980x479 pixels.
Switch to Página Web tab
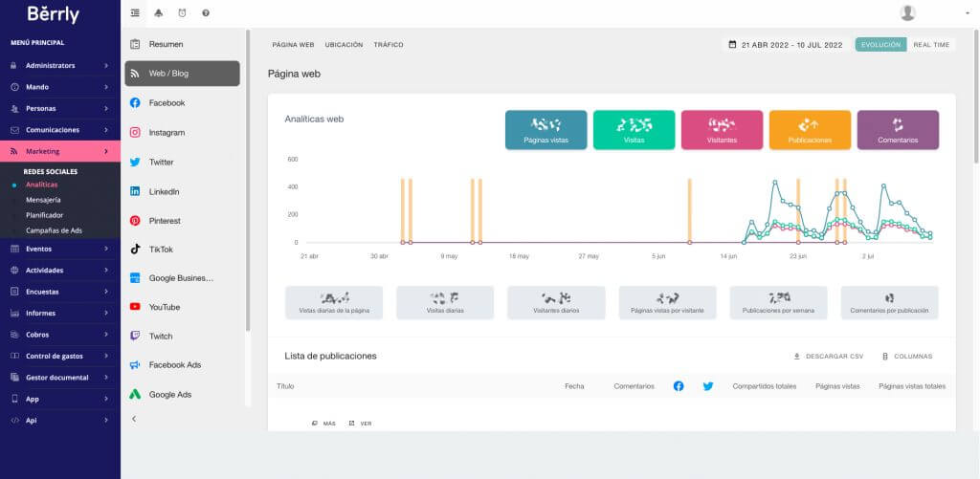(293, 45)
